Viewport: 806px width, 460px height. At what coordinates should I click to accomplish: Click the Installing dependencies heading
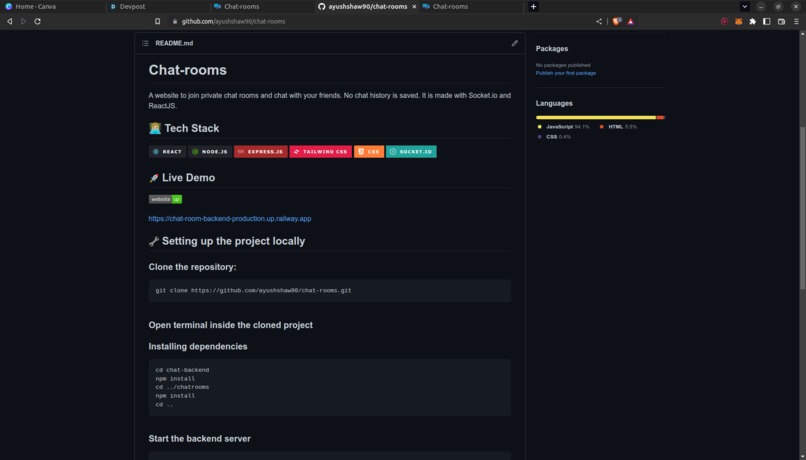pos(198,346)
